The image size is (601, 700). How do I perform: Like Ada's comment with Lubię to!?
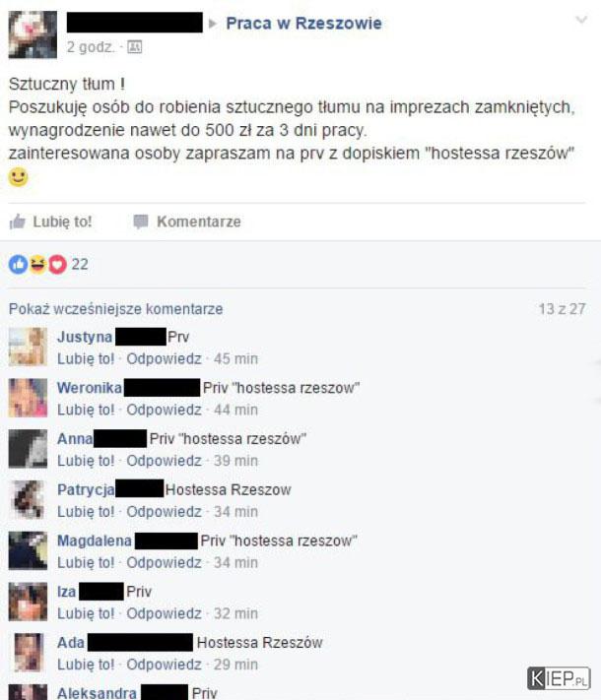pyautogui.click(x=86, y=665)
